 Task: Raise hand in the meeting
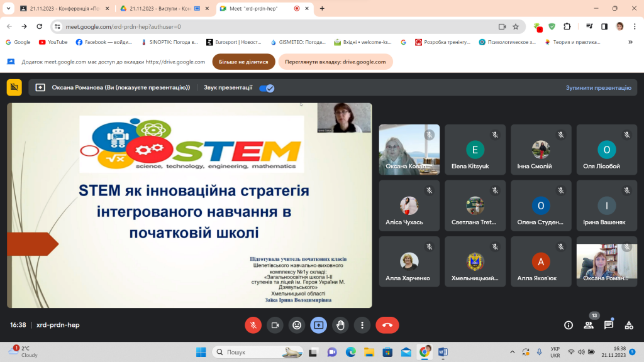pyautogui.click(x=340, y=325)
